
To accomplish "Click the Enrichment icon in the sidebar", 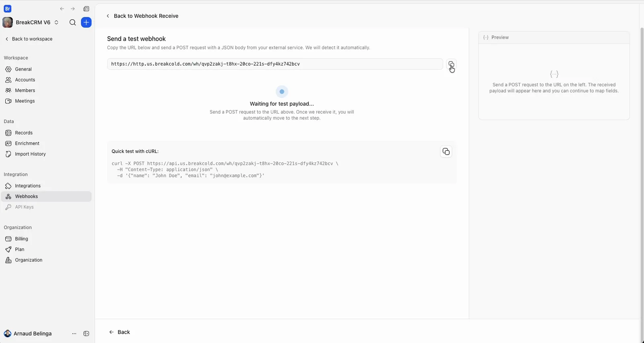I will pos(8,143).
